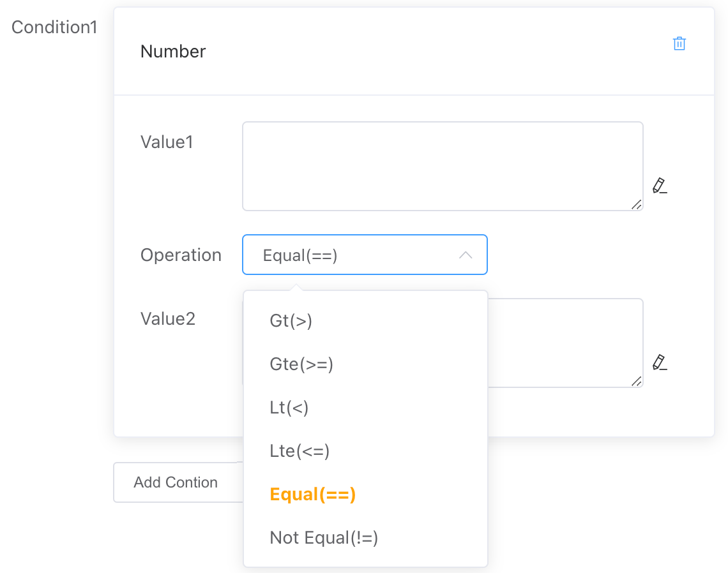Collapse the Operation dropdown using its chevron arrow

(466, 255)
